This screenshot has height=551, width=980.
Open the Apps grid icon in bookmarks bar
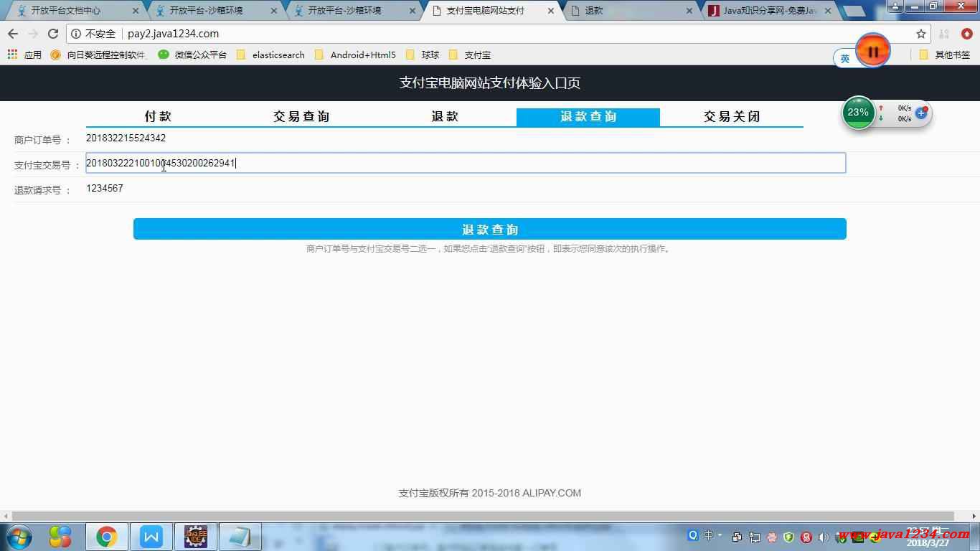click(12, 55)
